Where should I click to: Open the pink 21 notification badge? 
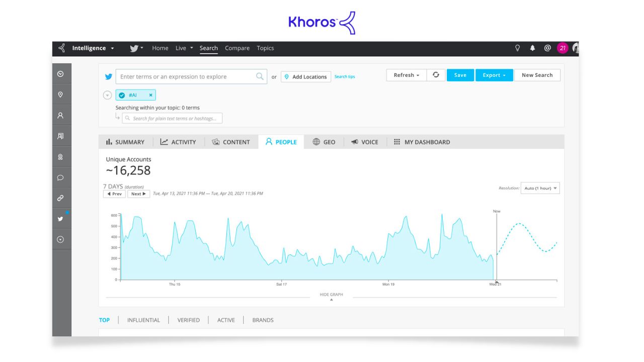coord(562,48)
